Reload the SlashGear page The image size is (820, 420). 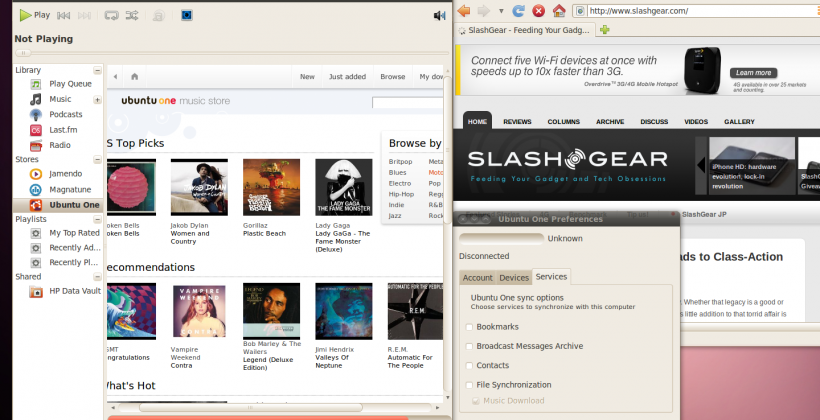point(518,10)
